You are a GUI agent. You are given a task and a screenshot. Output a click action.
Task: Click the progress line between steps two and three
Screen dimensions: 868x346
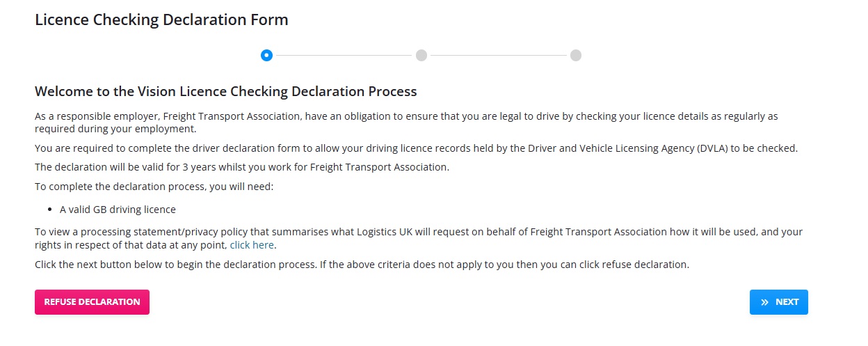pyautogui.click(x=499, y=55)
